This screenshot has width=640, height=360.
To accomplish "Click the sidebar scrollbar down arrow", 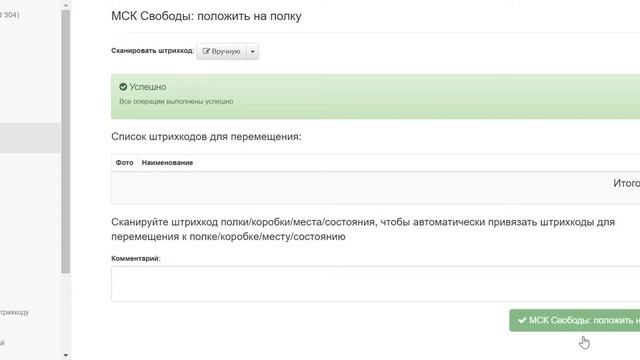I will point(66,355).
